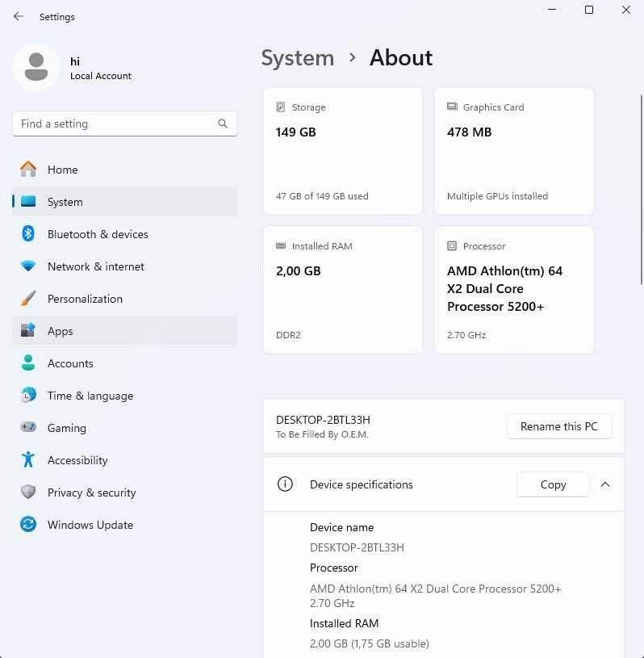Click the back arrow icon
This screenshot has width=644, height=658.
pos(18,16)
